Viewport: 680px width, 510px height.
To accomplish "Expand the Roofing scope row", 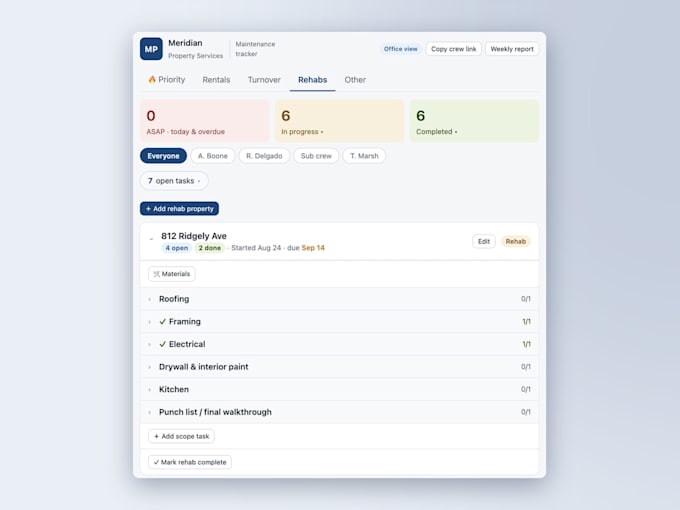I will [340, 299].
